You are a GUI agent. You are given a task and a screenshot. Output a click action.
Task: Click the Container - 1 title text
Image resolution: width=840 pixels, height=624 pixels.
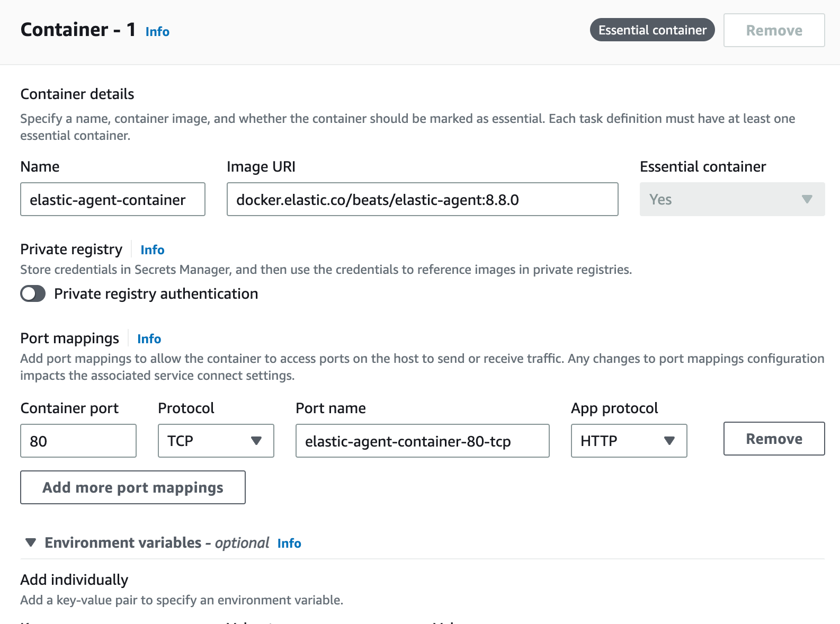coord(78,30)
